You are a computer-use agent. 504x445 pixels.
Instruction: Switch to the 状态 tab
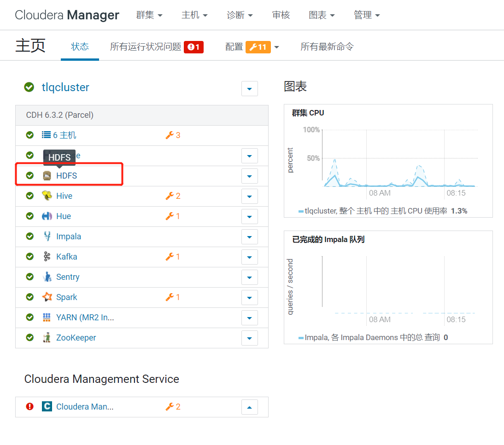coord(80,47)
